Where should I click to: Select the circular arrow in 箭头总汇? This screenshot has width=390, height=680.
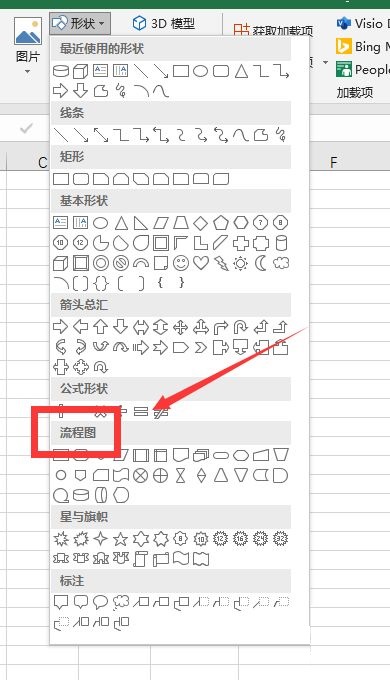pos(101,368)
